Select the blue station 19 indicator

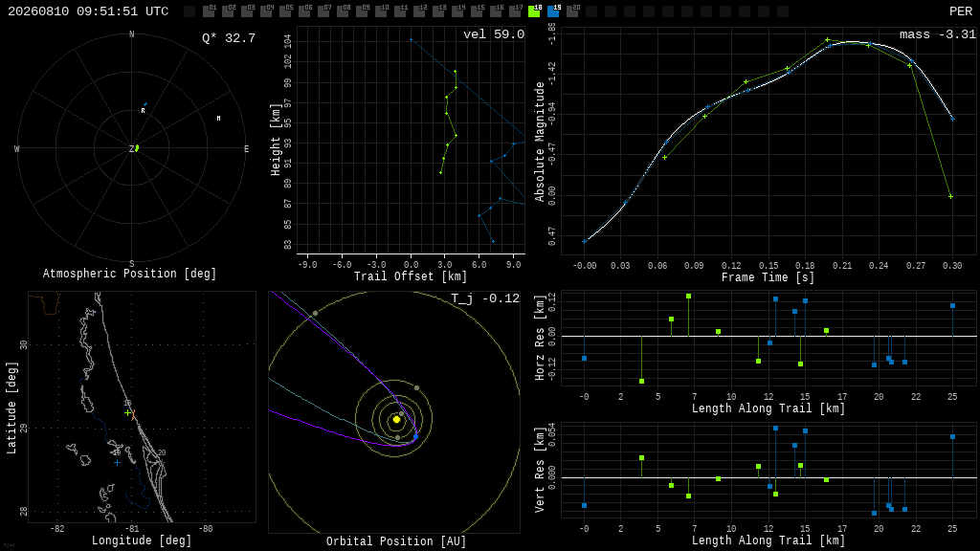554,11
